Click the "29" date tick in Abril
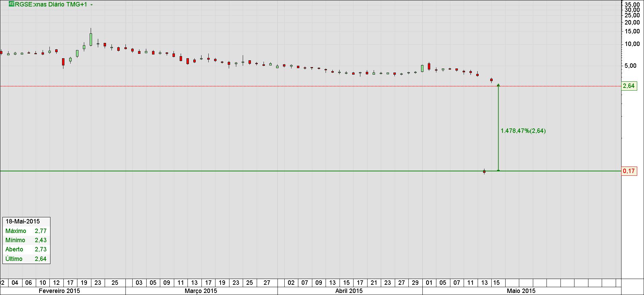The width and height of the screenshot is (644, 295). [x=415, y=283]
